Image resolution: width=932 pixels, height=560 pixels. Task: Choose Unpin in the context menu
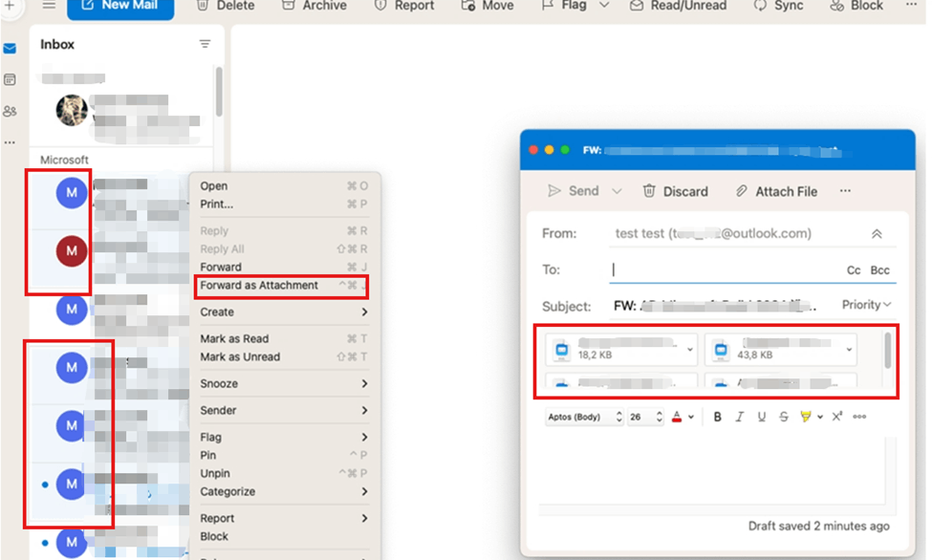click(284, 473)
